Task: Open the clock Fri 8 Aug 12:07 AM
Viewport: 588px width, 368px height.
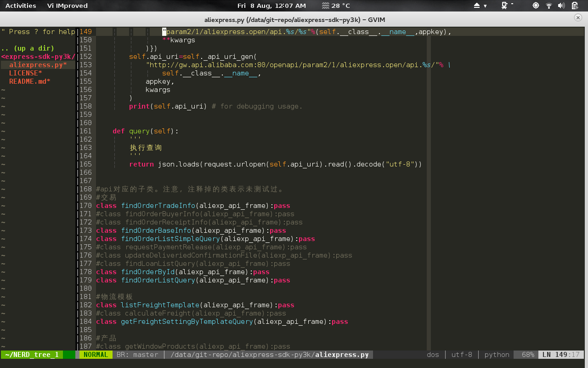Action: 271,6
